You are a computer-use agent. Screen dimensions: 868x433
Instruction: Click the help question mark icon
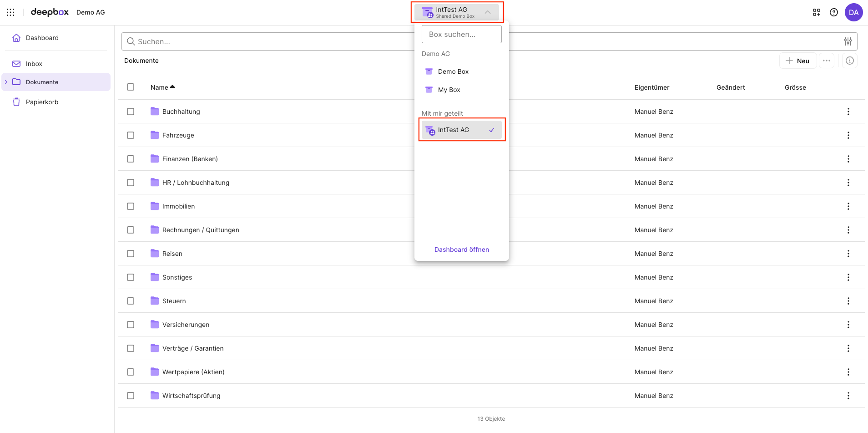pos(833,12)
